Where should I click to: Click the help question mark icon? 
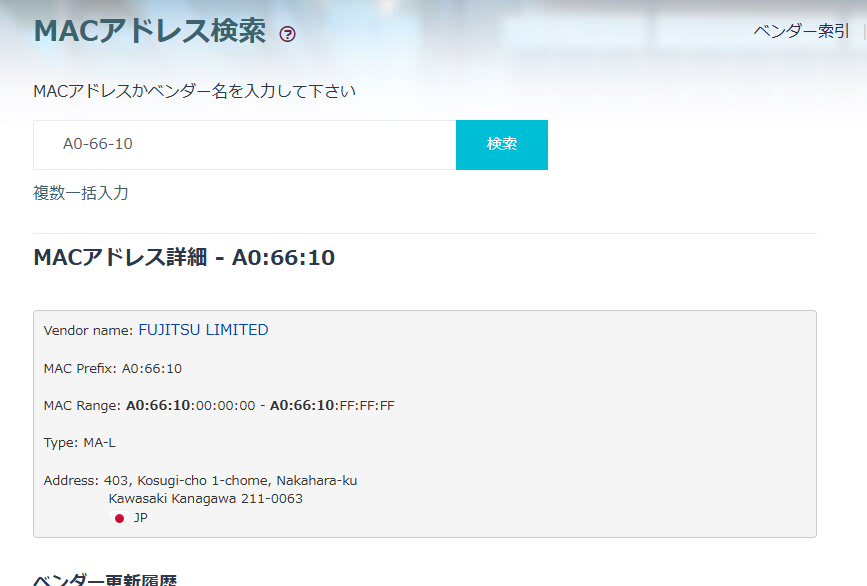coord(288,34)
